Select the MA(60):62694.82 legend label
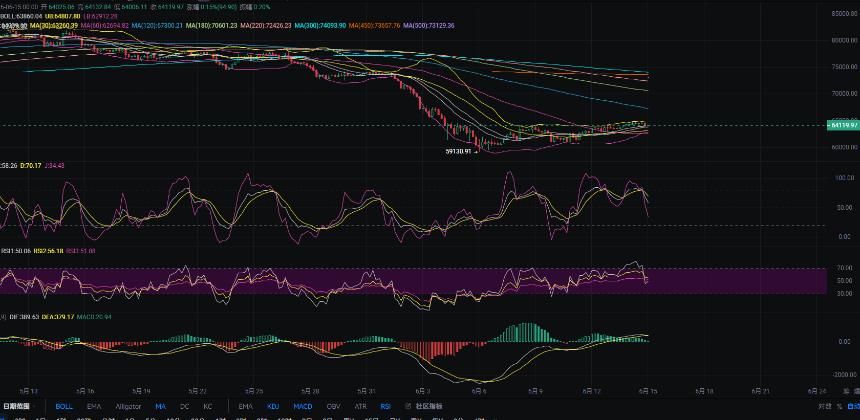 click(105, 26)
